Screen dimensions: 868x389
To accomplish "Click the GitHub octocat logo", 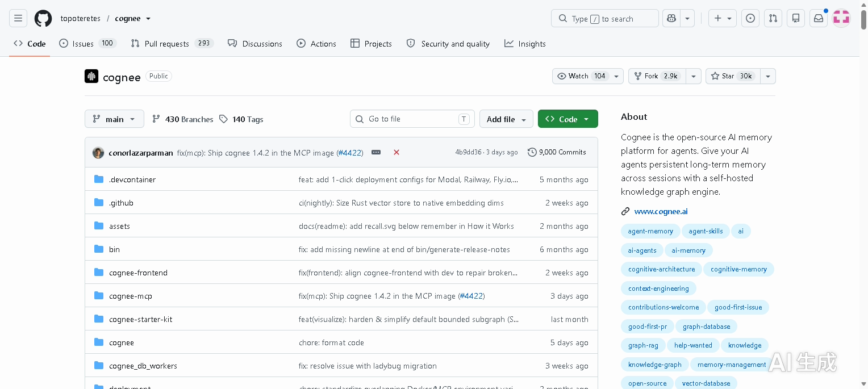I will [43, 18].
